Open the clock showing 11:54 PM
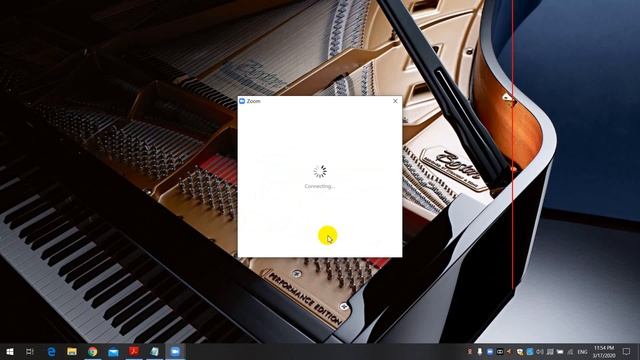The width and height of the screenshot is (640, 360). [604, 351]
